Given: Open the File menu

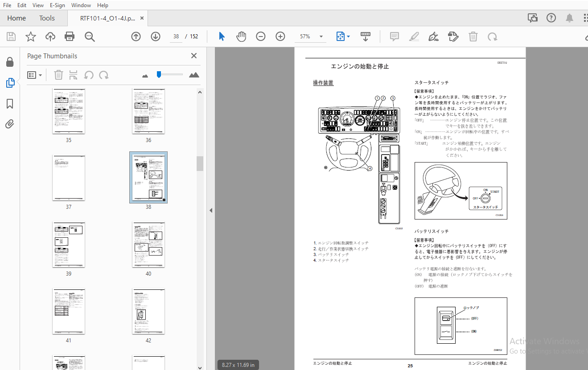Looking at the screenshot, I should tap(7, 5).
